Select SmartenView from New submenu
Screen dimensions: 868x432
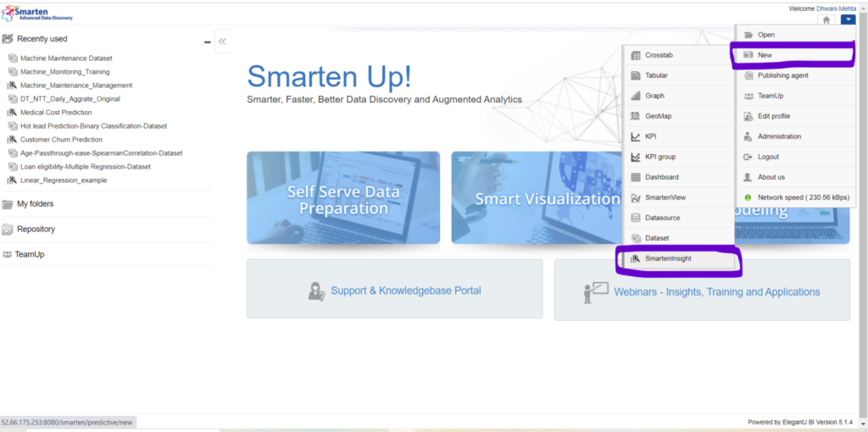pos(679,197)
